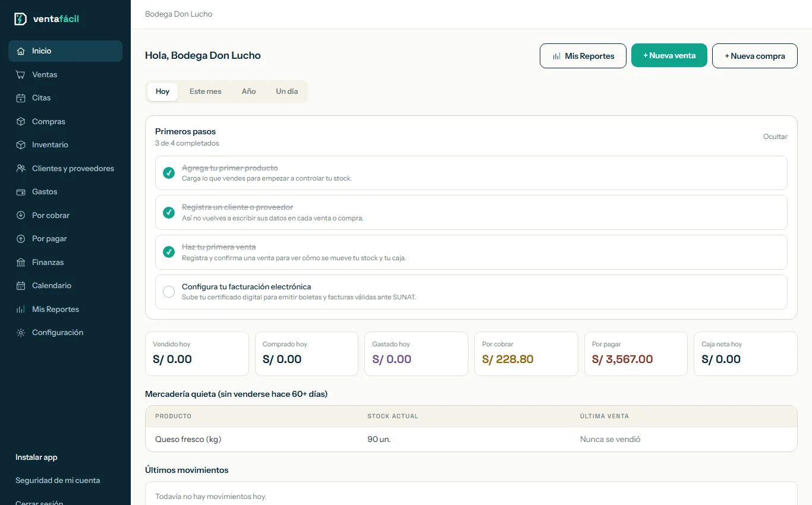Click the Por cobrar S/ 228.80 card
812x505 pixels.
tap(526, 353)
